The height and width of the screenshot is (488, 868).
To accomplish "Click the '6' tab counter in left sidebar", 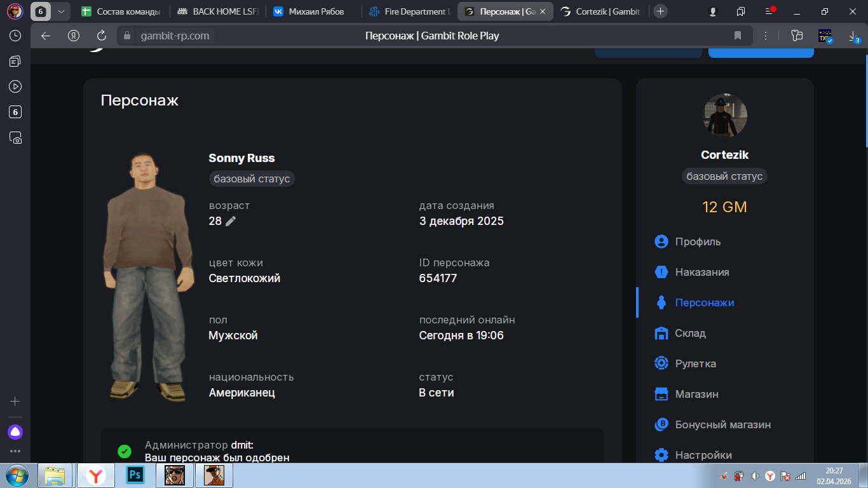I will coord(15,112).
